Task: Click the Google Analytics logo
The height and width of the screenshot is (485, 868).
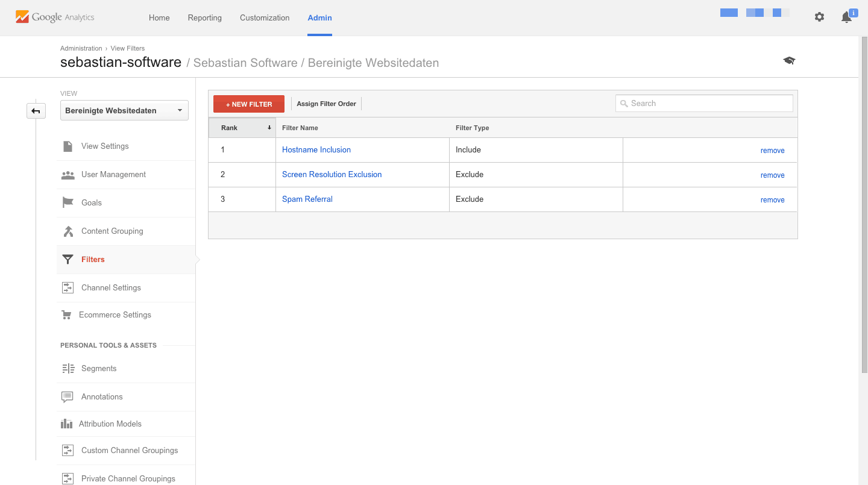Action: point(55,17)
